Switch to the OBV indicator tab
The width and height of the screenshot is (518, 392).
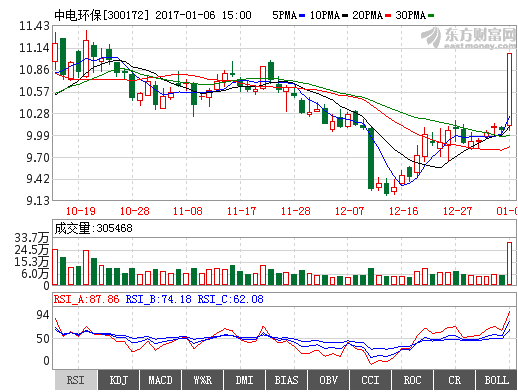point(329,380)
